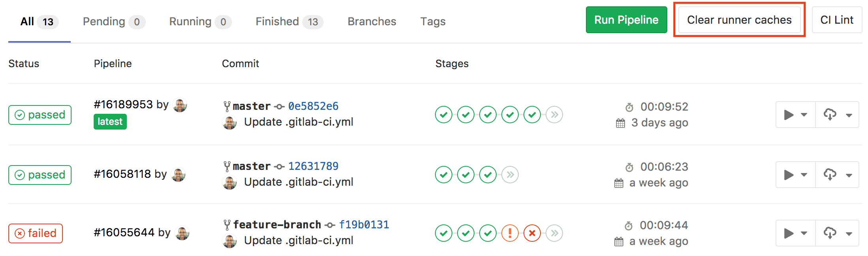The width and height of the screenshot is (868, 256).
Task: Open artifacts download dropdown for pipeline #16058118
Action: click(x=837, y=175)
